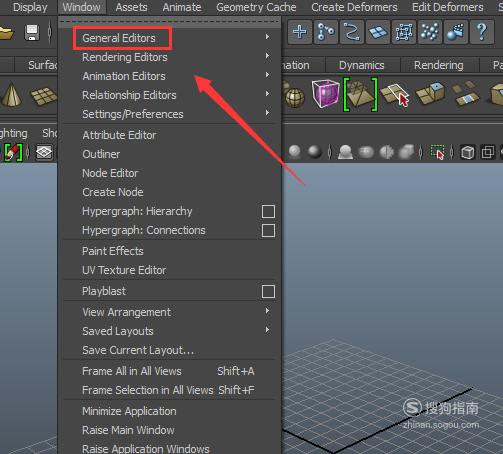Open the Create Deformers menu
Screen dimensions: 503x454
tap(354, 7)
